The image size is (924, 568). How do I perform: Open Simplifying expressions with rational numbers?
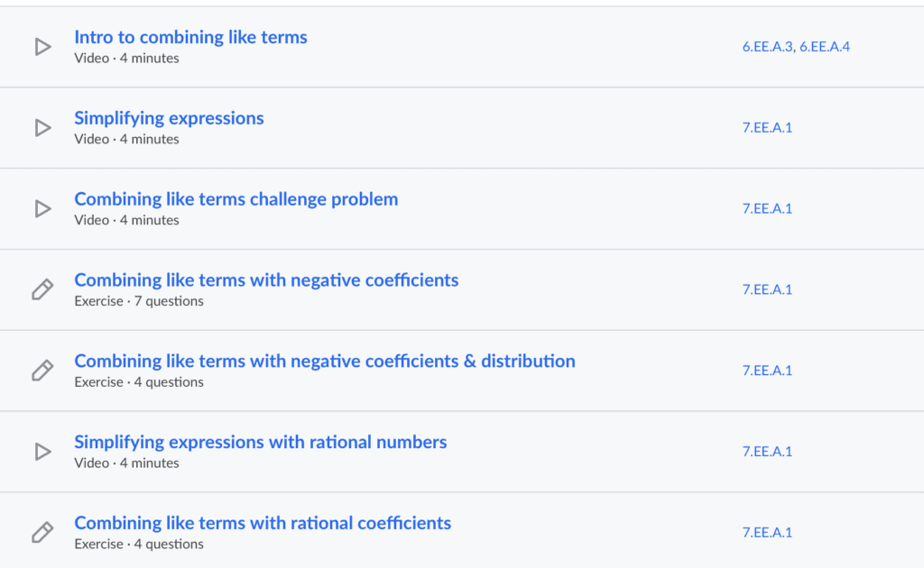261,442
